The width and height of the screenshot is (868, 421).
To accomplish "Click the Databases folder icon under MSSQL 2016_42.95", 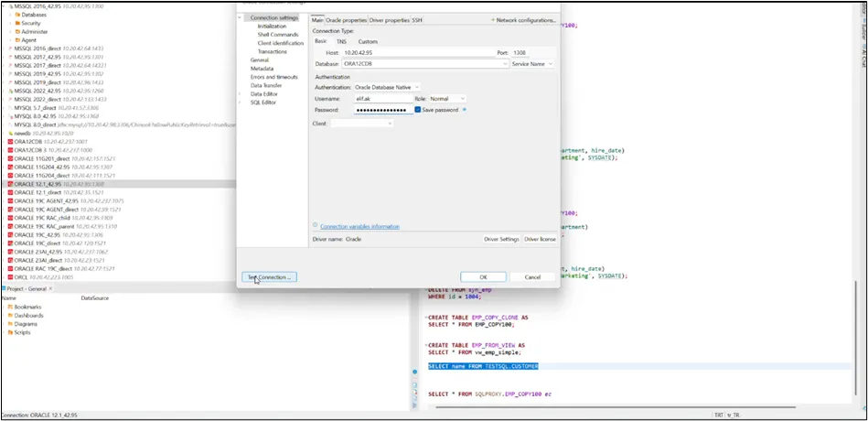I will tap(17, 15).
